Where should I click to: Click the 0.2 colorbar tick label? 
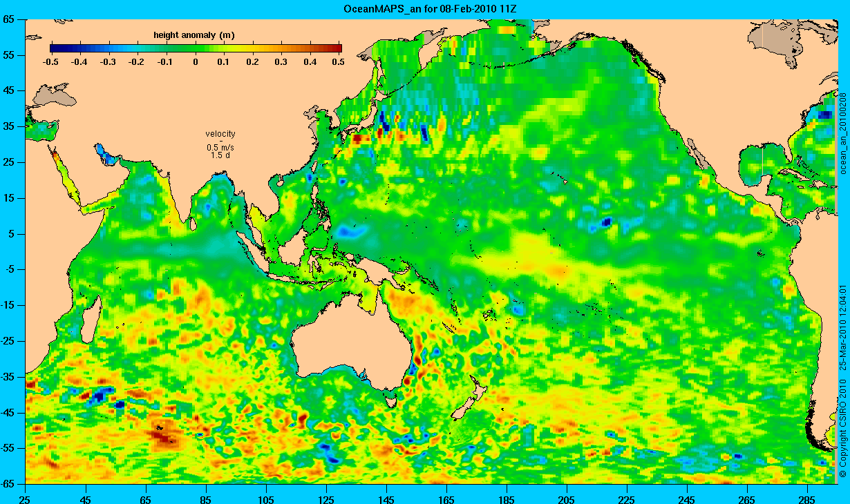[252, 62]
